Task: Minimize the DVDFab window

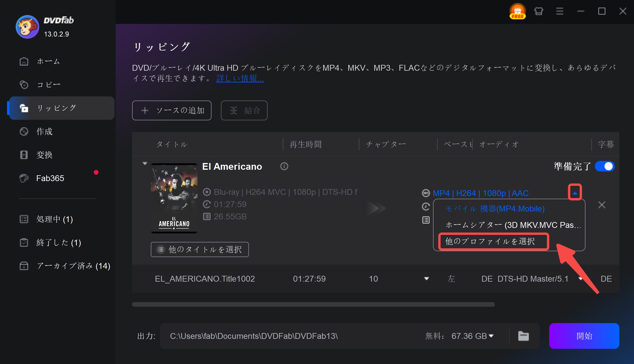Action: 581,11
